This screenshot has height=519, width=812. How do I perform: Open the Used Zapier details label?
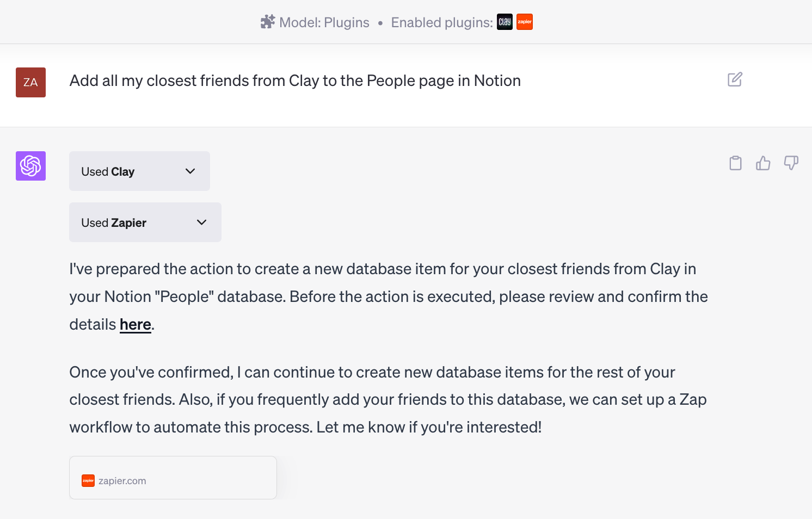coord(114,223)
